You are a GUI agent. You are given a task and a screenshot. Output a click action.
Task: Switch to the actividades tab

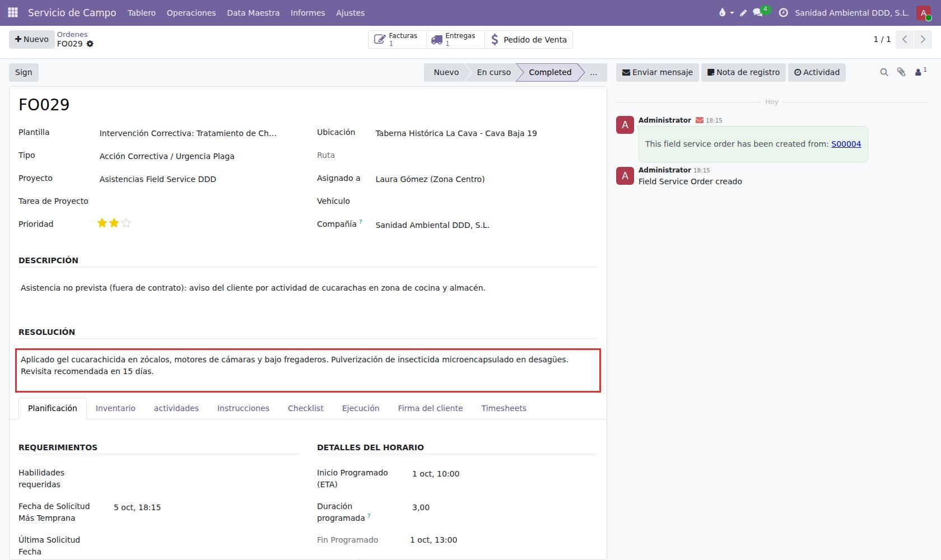coord(176,408)
